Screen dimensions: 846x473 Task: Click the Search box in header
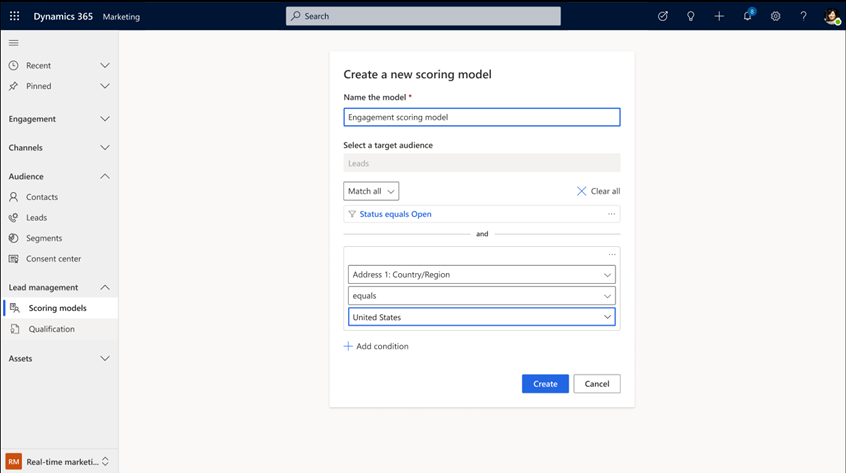(x=423, y=16)
